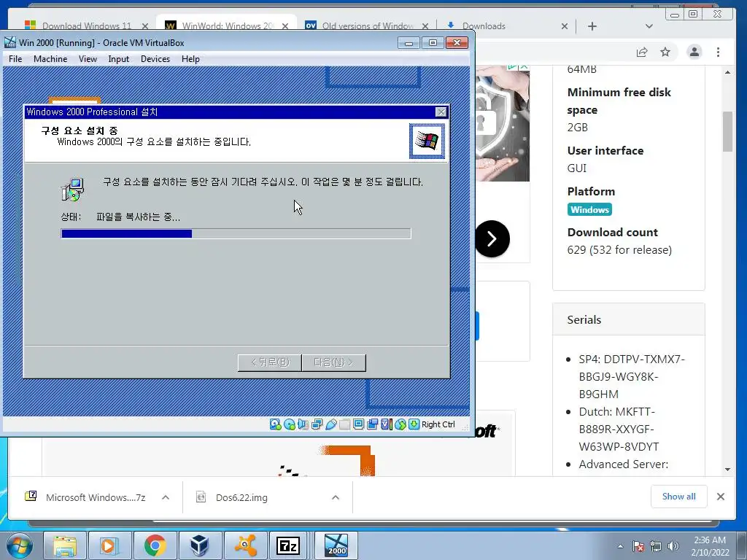Click the Windows platform tag

(x=589, y=209)
